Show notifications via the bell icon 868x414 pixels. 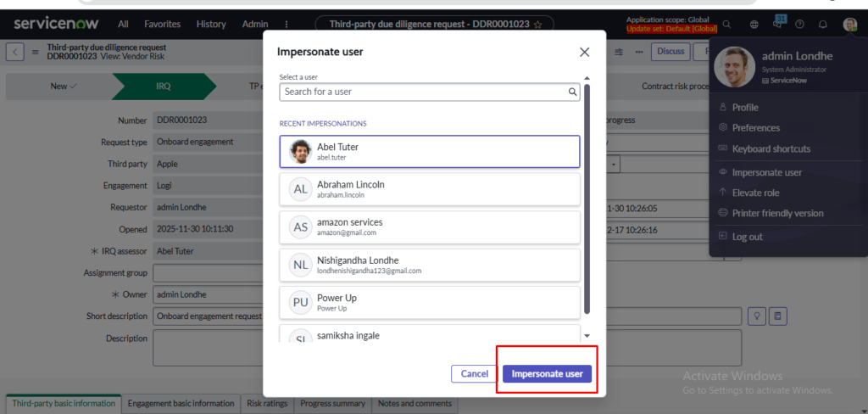pyautogui.click(x=823, y=25)
